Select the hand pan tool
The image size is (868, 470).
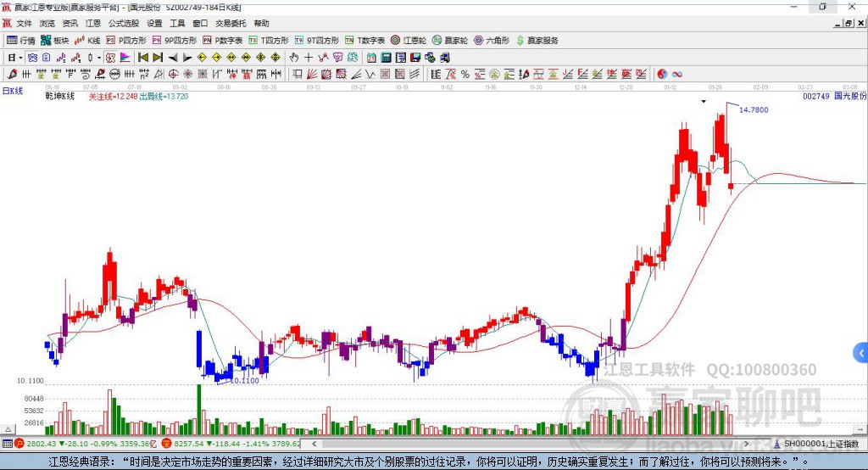coord(294,58)
